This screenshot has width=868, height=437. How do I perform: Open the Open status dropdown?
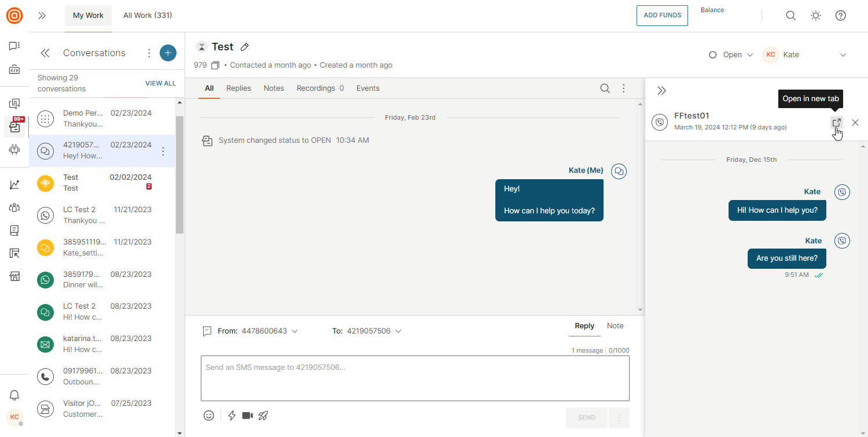(731, 55)
